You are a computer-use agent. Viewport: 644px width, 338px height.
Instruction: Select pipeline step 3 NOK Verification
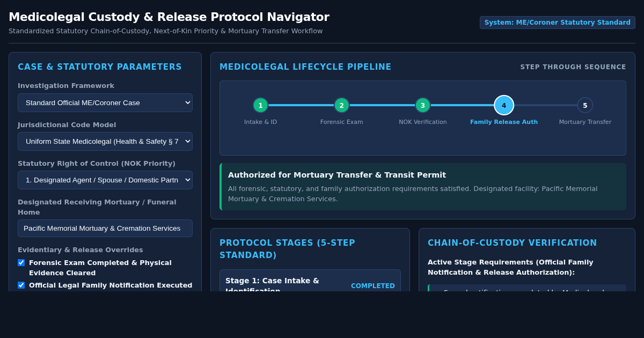click(422, 105)
